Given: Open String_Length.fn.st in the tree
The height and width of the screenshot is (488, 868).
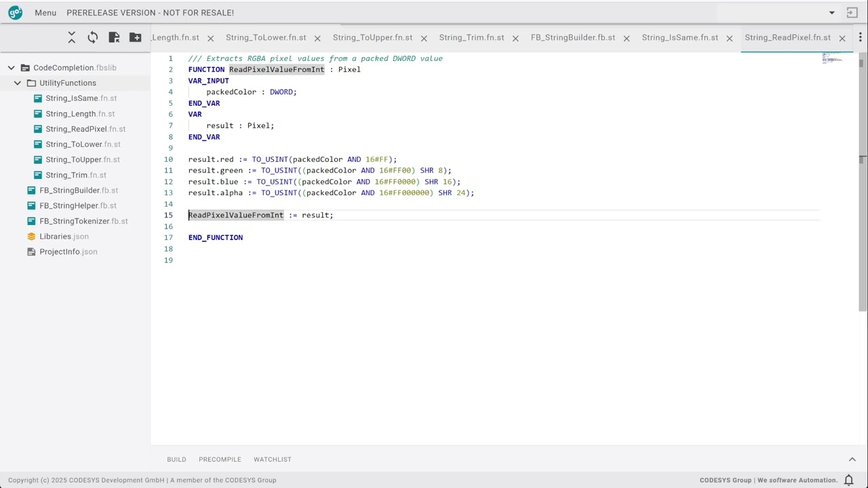Looking at the screenshot, I should click(80, 114).
